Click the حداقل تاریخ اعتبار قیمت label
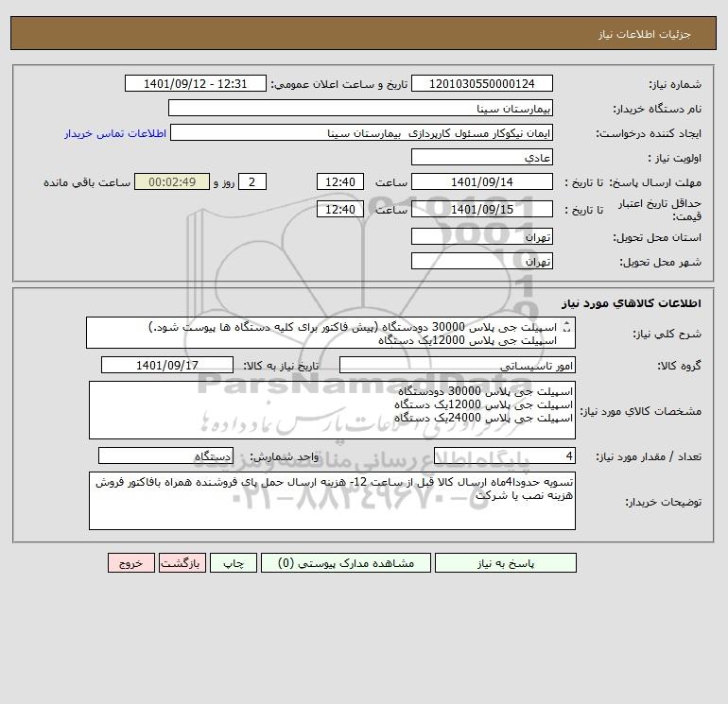Screen dimensions: 728x704 click(x=660, y=210)
